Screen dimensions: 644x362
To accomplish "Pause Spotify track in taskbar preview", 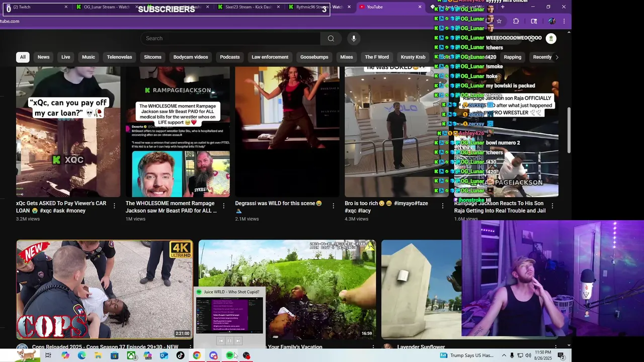I will point(229,341).
